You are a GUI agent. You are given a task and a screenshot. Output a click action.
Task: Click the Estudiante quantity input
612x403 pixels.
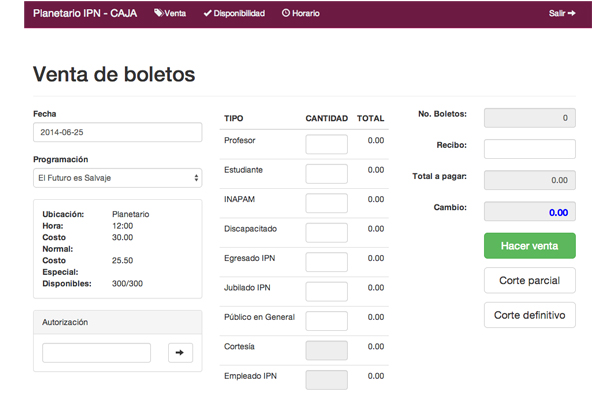tap(326, 174)
